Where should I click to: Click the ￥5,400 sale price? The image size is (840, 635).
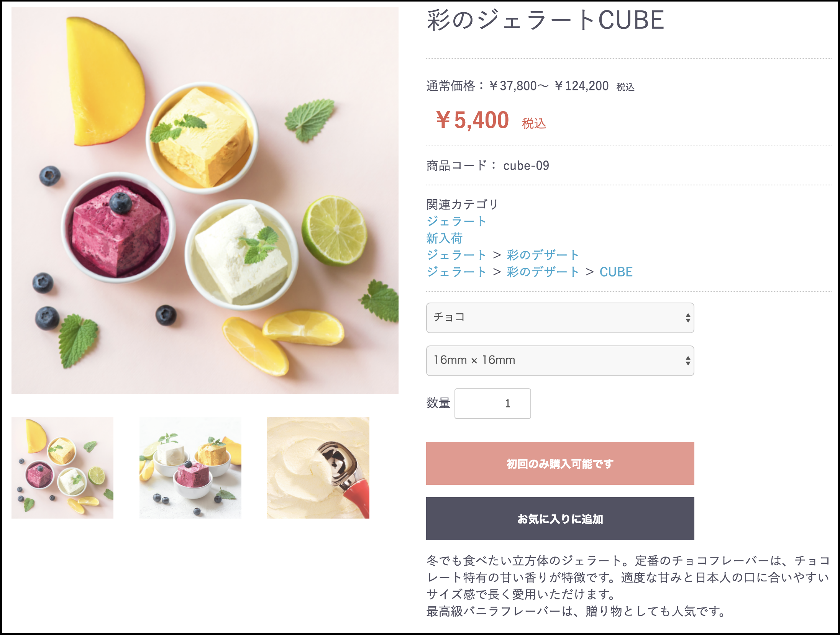(472, 120)
